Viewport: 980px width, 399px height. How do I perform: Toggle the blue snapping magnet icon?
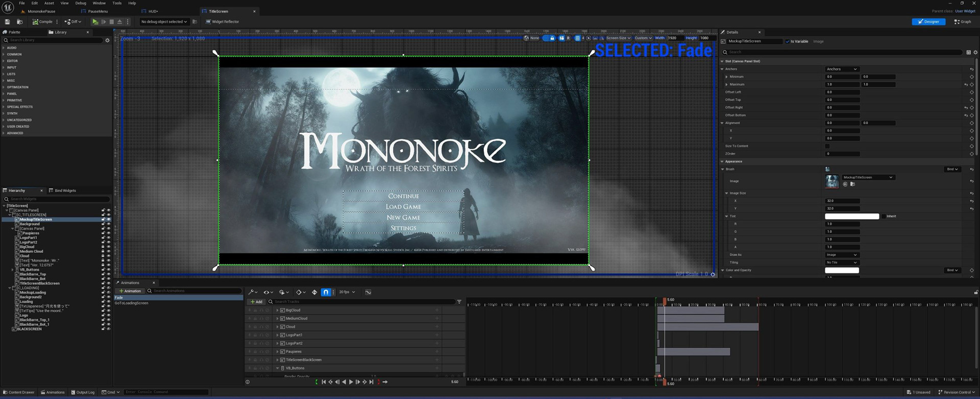[326, 292]
